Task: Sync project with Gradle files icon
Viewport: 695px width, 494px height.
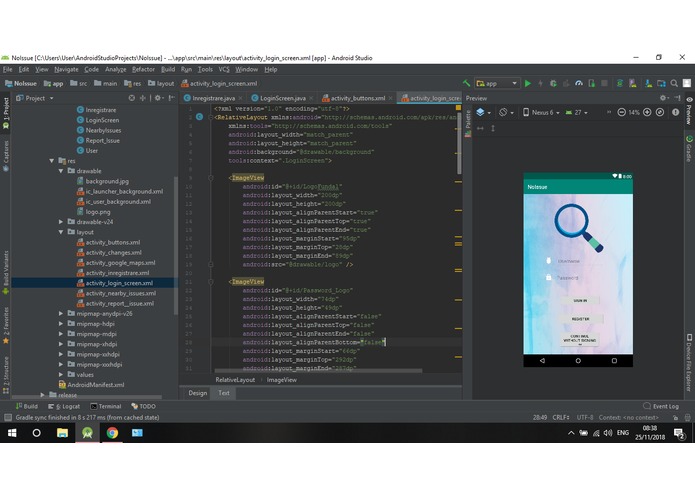Action: [x=620, y=83]
